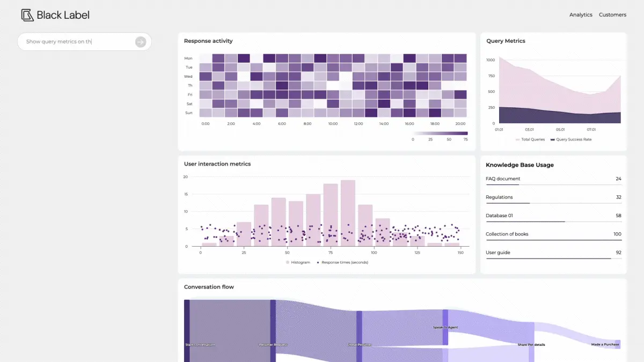Click the Histogram legend square marker
644x362 pixels.
tap(287, 262)
